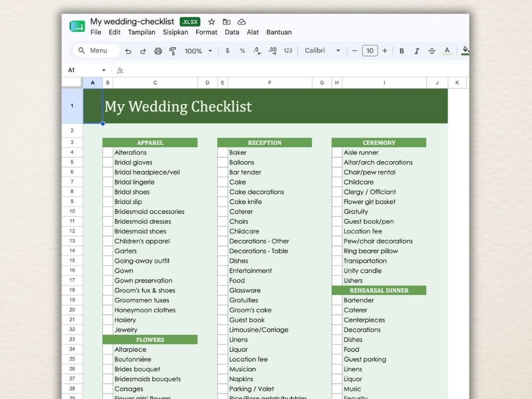
Task: Open the text color picker
Action: tap(447, 51)
